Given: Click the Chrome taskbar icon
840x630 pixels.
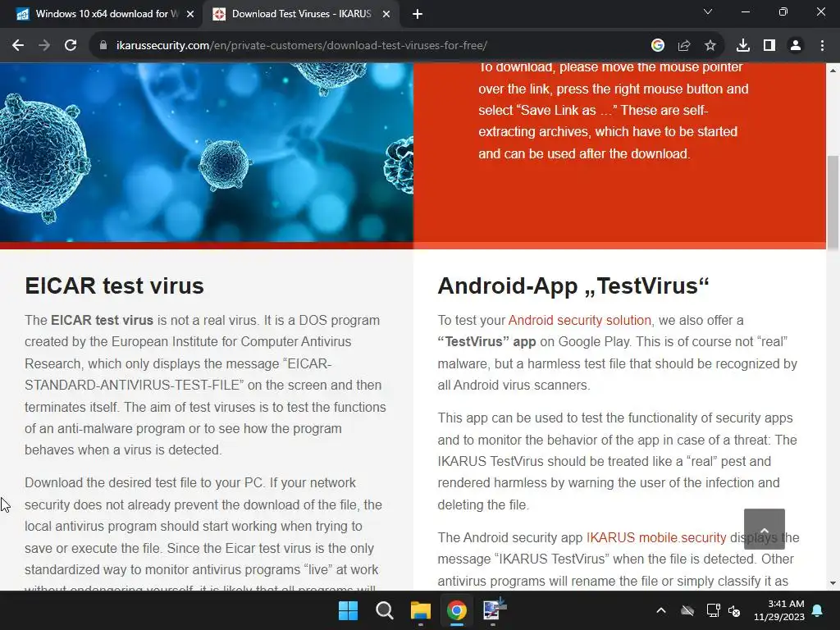Looking at the screenshot, I should click(456, 610).
